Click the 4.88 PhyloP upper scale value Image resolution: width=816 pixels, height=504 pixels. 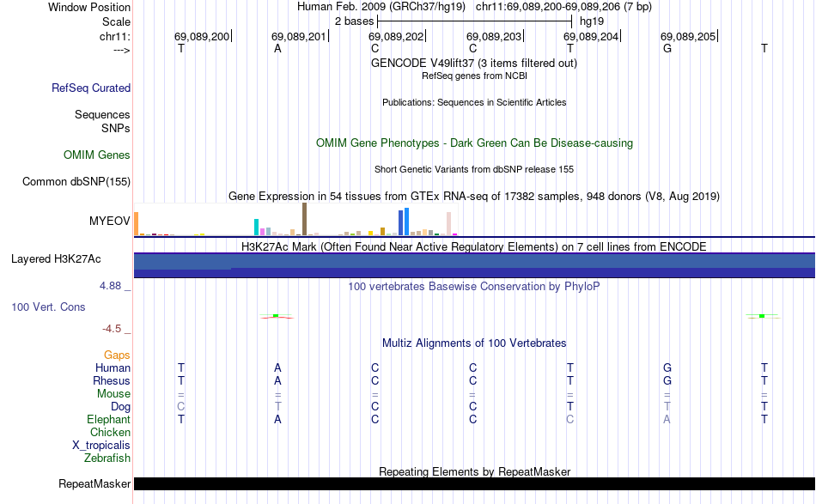pos(110,286)
